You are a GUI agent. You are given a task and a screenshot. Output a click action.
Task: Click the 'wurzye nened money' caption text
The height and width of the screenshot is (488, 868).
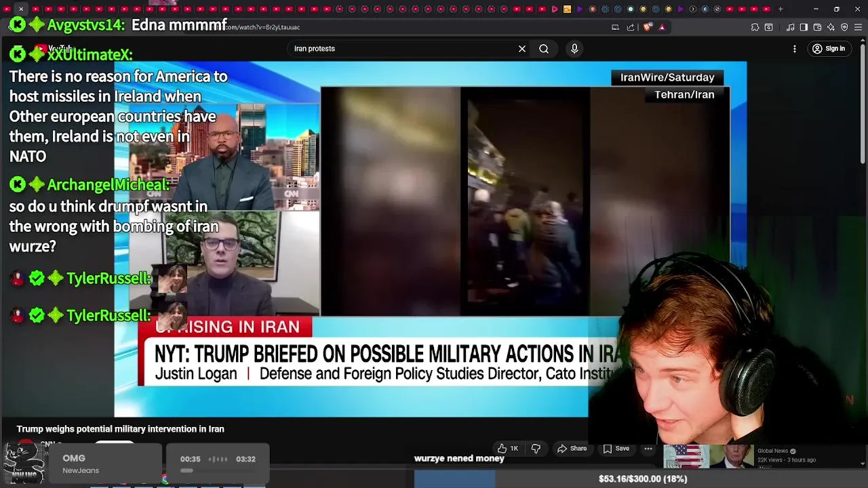point(459,459)
